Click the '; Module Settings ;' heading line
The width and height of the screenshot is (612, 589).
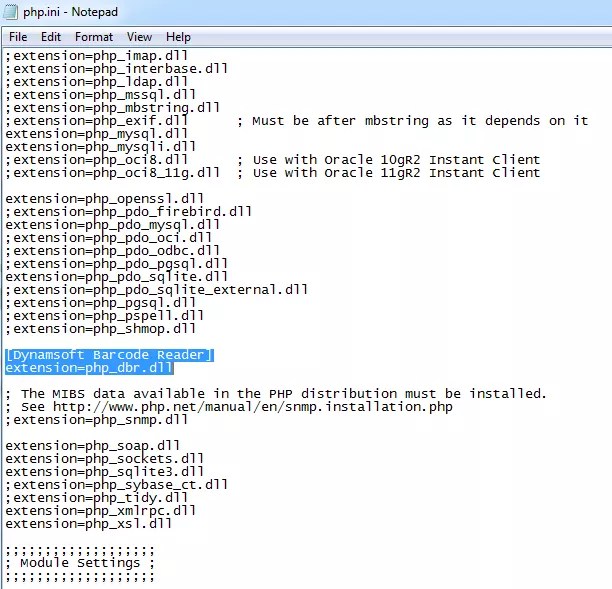pos(80,563)
